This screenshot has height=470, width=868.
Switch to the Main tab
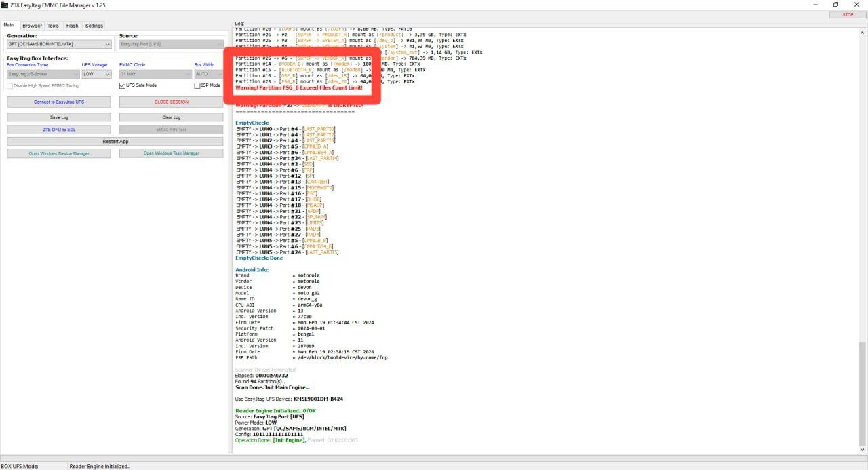tap(8, 25)
